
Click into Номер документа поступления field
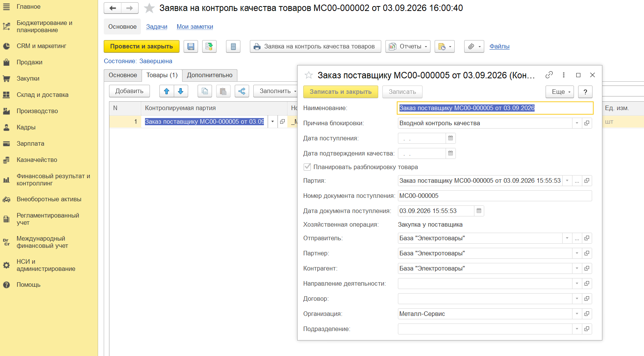pos(495,196)
